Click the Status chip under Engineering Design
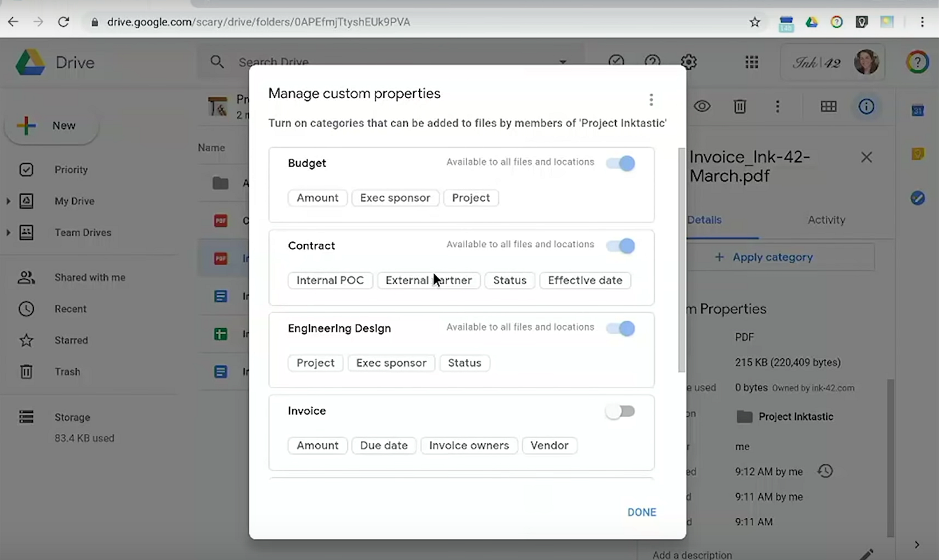939x560 pixels. (x=464, y=363)
